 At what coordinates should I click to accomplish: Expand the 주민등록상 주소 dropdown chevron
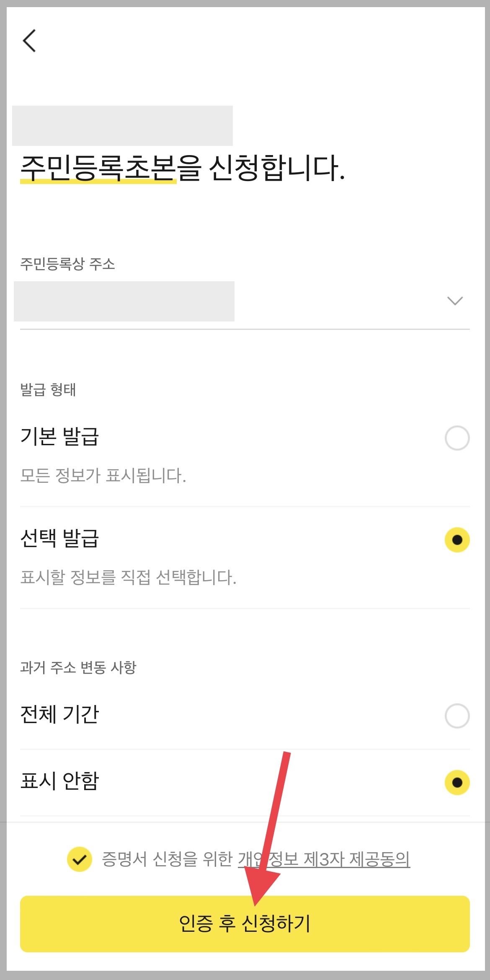[x=455, y=301]
